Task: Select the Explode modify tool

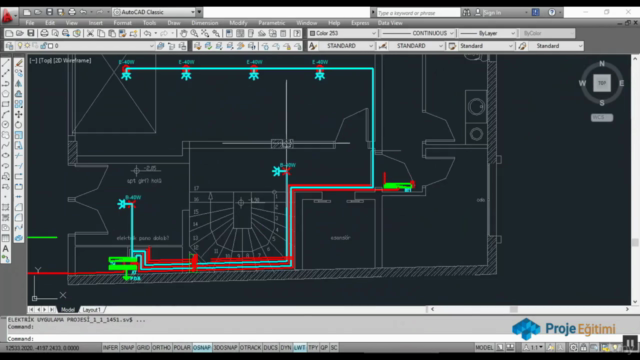Action: [19, 238]
